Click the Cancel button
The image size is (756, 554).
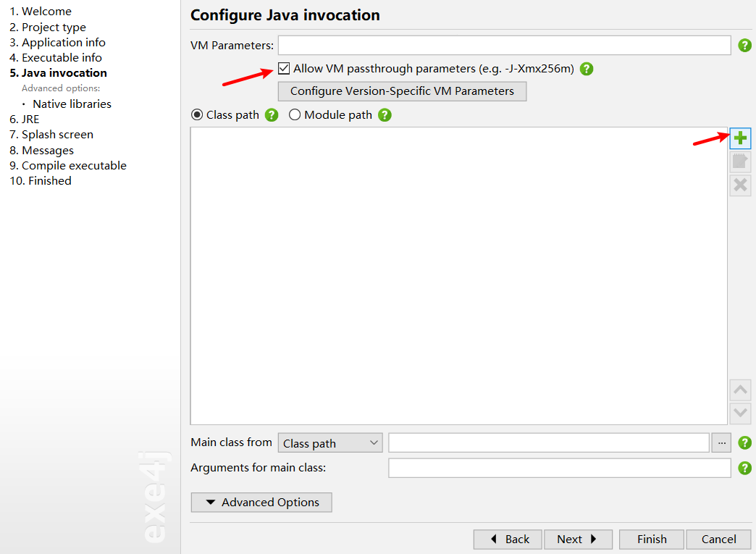tap(718, 540)
